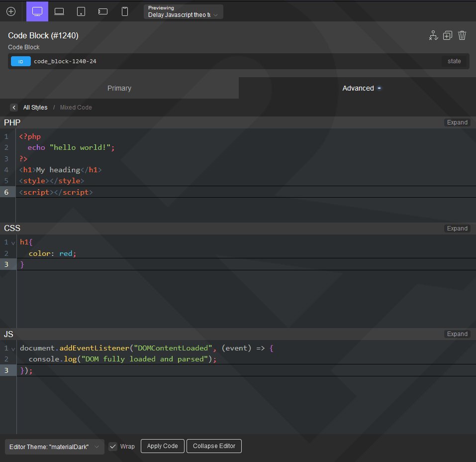This screenshot has width=476, height=462.
Task: Go back via All Styles breadcrumb
Action: 35,108
